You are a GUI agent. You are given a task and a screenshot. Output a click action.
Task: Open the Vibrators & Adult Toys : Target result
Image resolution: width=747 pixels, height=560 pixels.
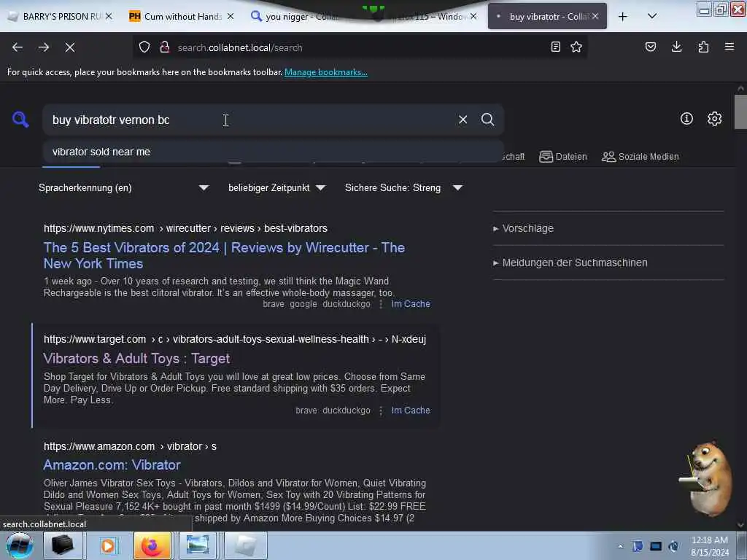pos(136,359)
